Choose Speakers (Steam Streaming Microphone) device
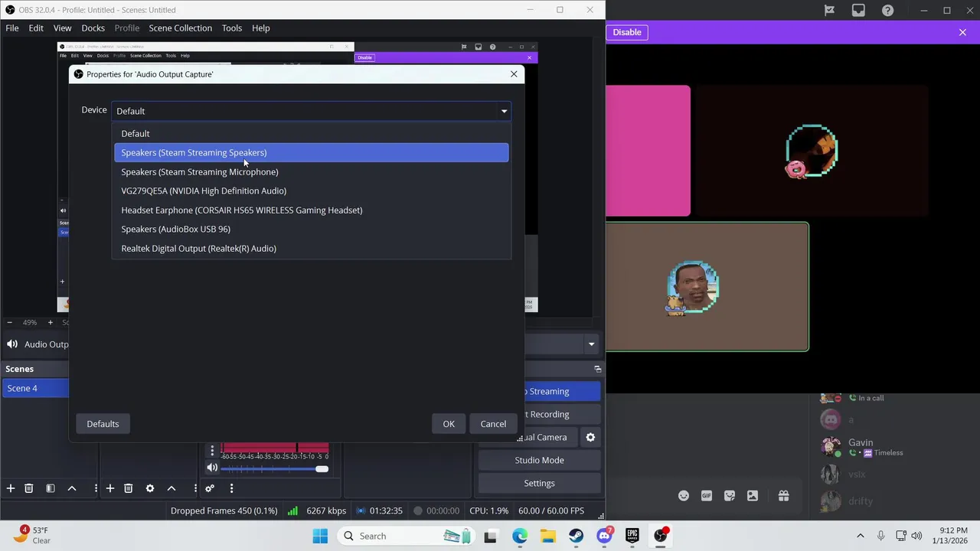Image resolution: width=980 pixels, height=551 pixels. pyautogui.click(x=312, y=171)
